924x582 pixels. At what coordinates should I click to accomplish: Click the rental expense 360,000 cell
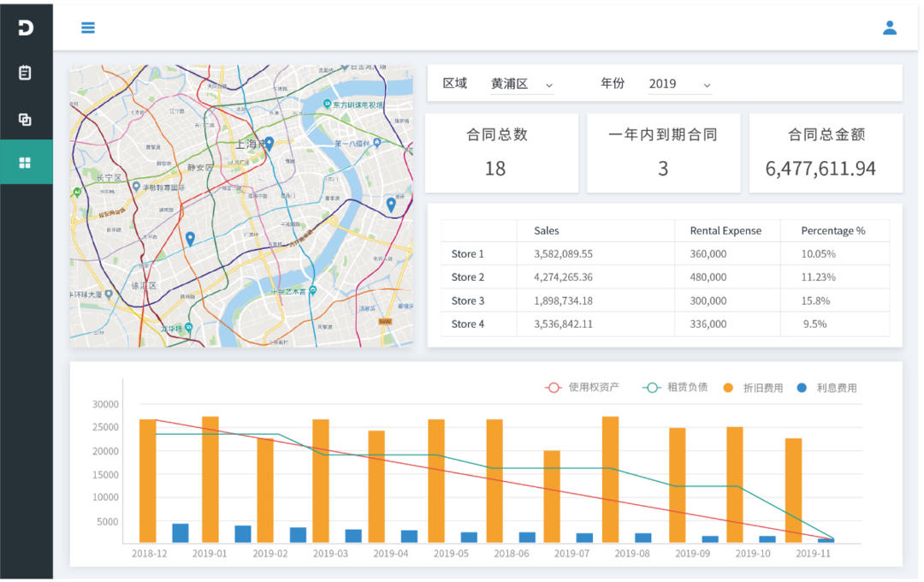[x=708, y=254]
